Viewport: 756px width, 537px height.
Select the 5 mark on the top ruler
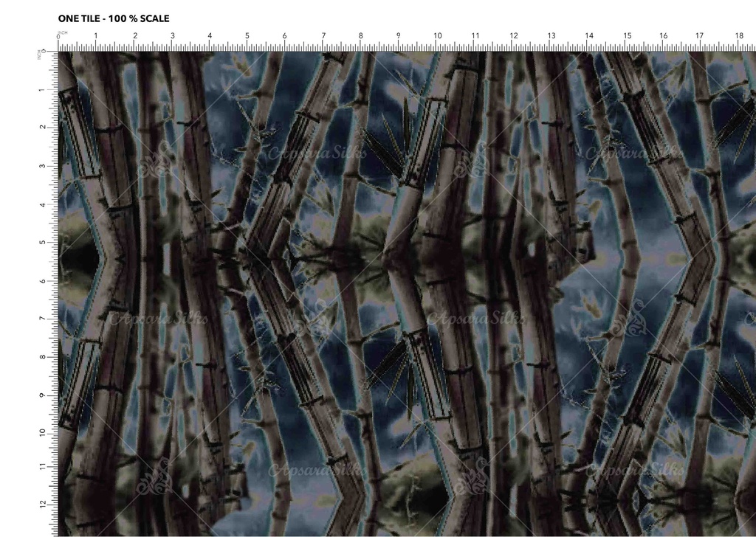[247, 35]
